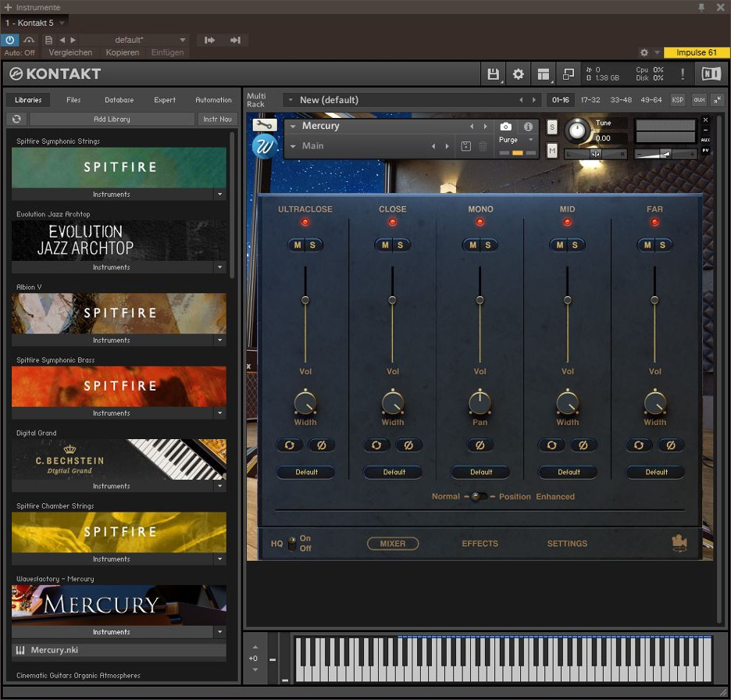
Task: Click the KSP script button
Action: click(x=677, y=100)
